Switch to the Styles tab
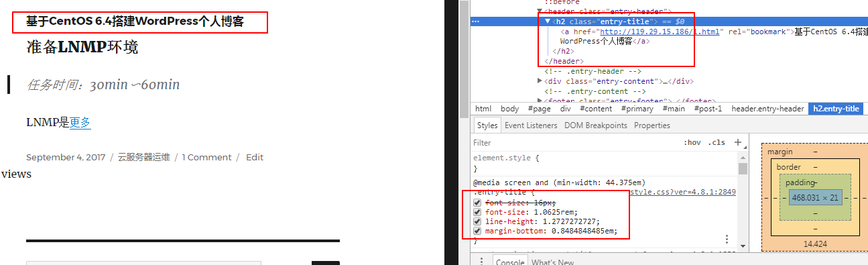Screen dimensions: 868x265 point(487,125)
